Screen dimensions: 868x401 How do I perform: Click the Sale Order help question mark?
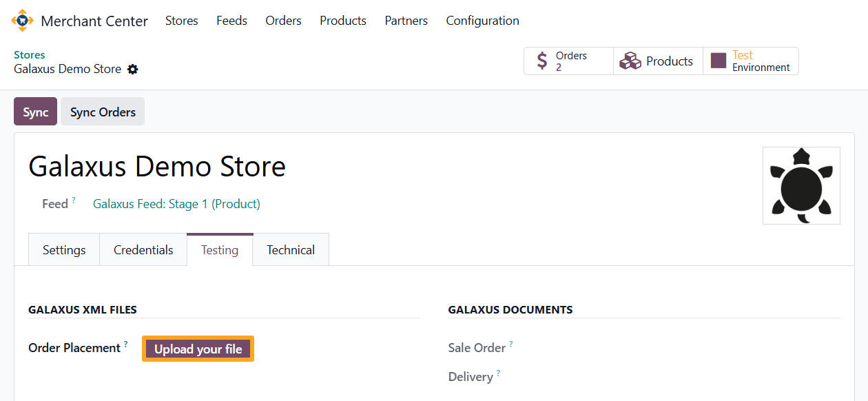pos(511,344)
